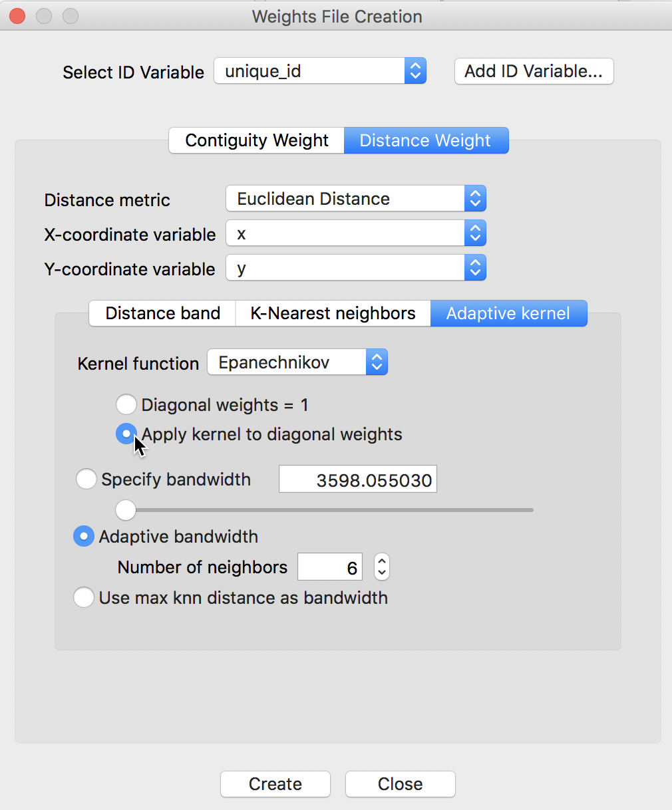
Task: Select Use max knn distance as bandwidth
Action: tap(84, 597)
